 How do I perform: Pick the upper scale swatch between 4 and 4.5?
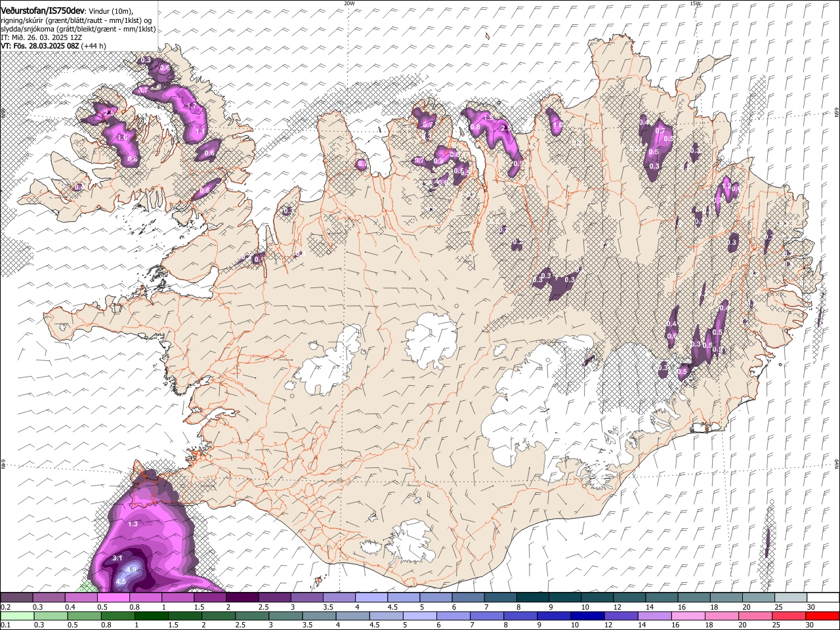tap(370, 597)
